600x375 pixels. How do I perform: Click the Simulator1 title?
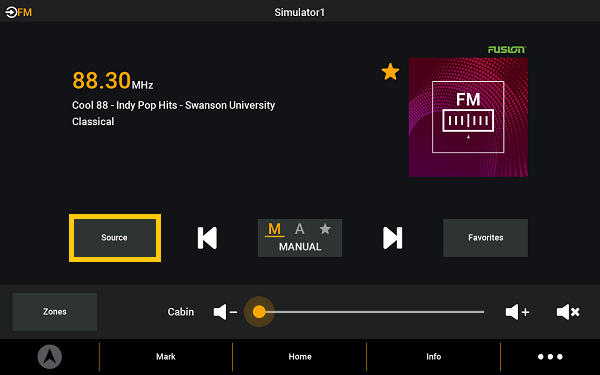tap(300, 12)
